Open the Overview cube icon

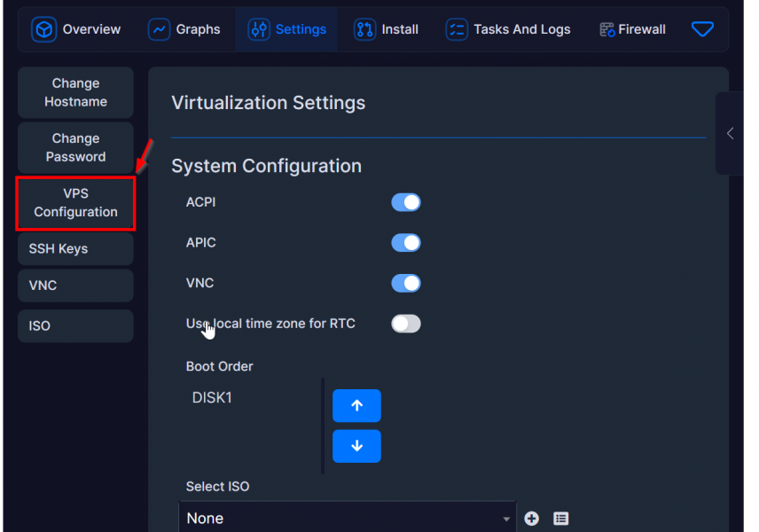44,29
